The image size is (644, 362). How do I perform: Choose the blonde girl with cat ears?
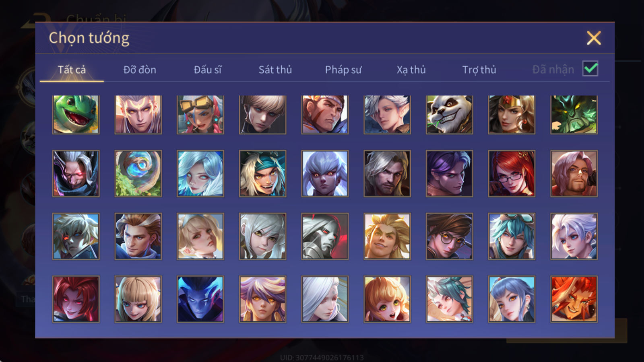click(387, 299)
